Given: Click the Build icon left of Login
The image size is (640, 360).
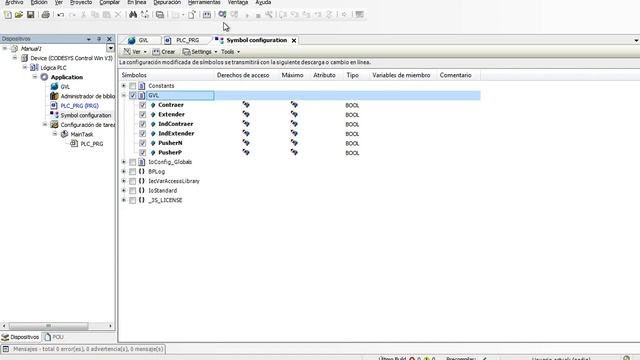Looking at the screenshot, I should 207,15.
